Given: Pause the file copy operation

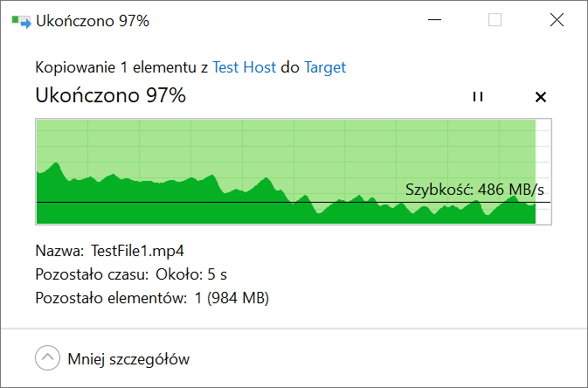Looking at the screenshot, I should (478, 97).
